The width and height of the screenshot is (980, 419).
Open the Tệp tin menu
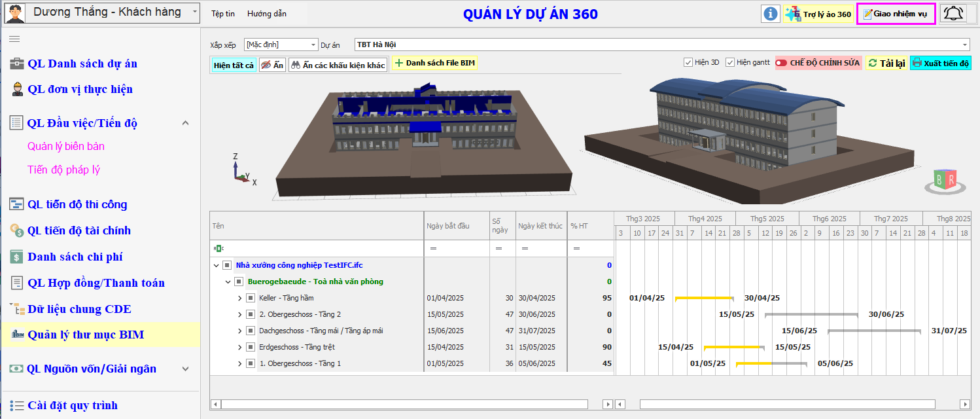(x=223, y=14)
